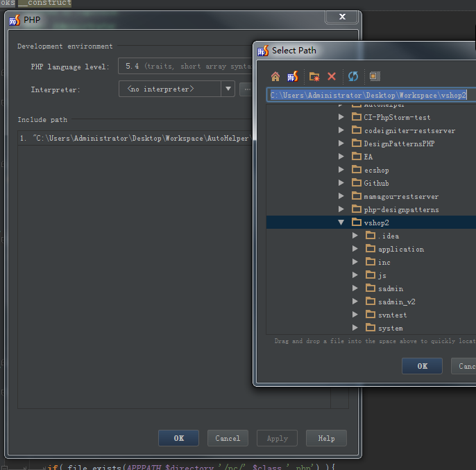
Task: Select the CI-PhpStorm-test tree row
Action: click(x=371, y=117)
